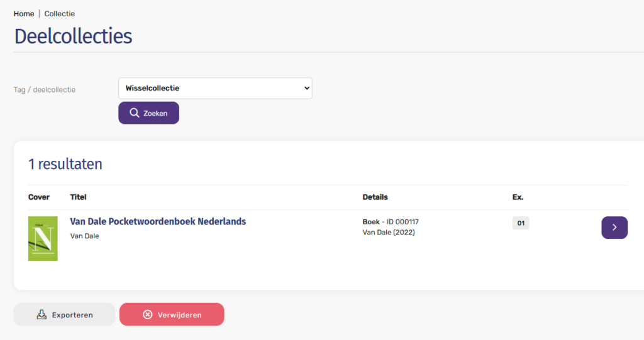
Task: Click the magnifier icon in Zoeken button
Action: 135,112
